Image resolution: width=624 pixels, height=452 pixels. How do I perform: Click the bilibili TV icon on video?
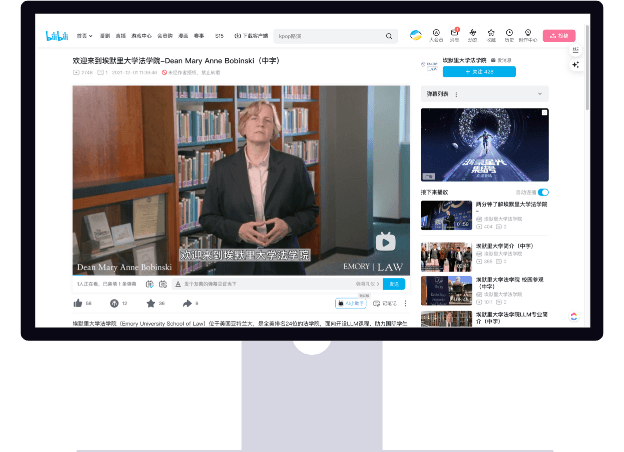(x=385, y=242)
